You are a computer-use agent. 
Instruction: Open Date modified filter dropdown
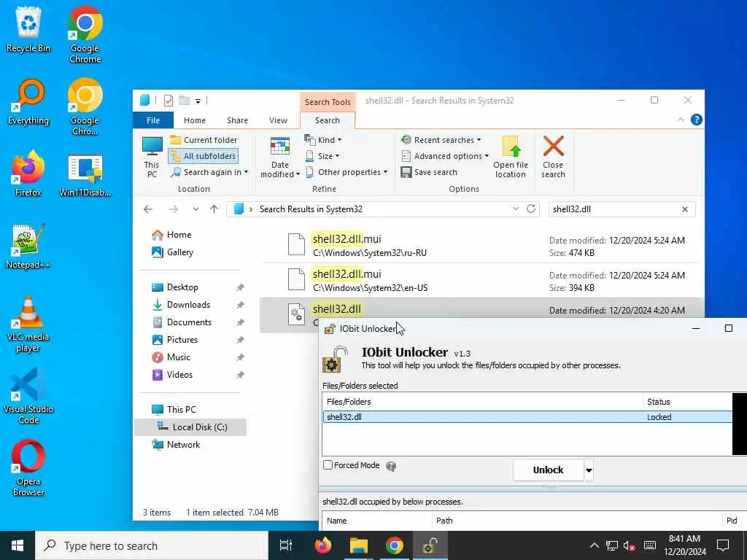(279, 157)
